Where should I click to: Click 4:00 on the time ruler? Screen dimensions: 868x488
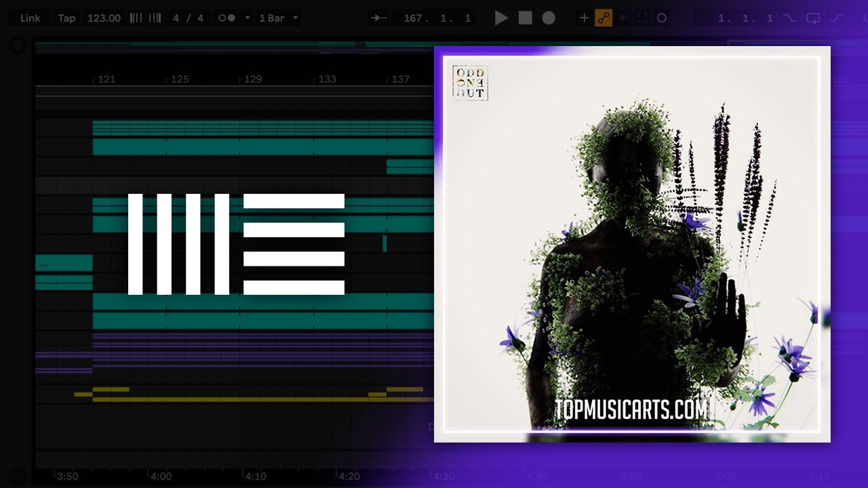click(x=161, y=476)
